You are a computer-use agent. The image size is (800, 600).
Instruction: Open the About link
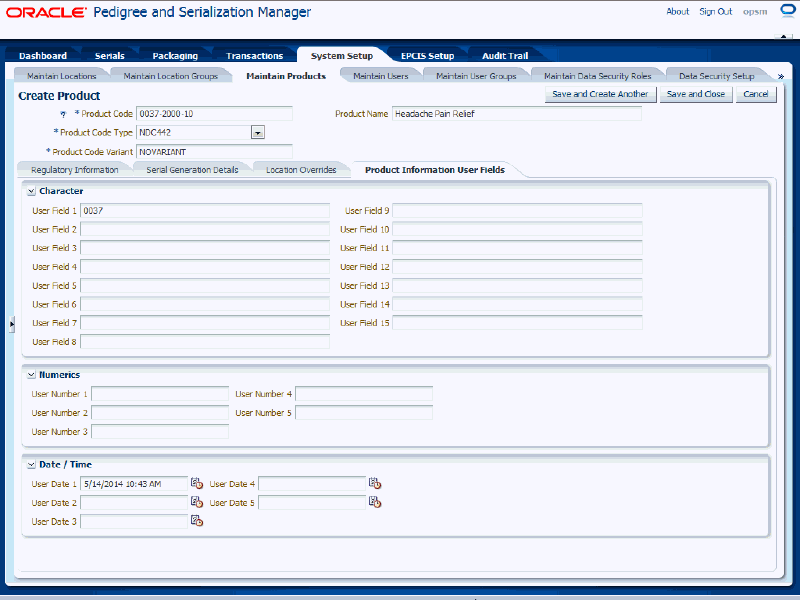(678, 11)
